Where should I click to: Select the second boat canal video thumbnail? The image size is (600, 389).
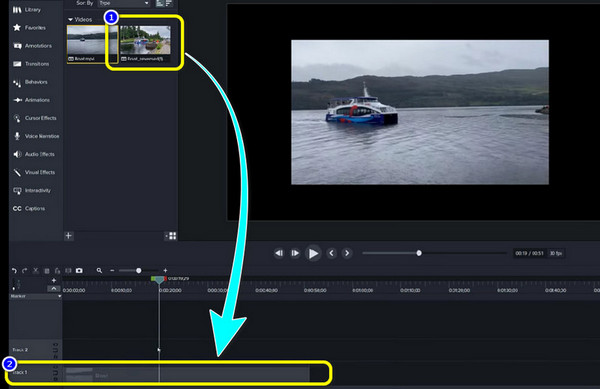pos(145,44)
